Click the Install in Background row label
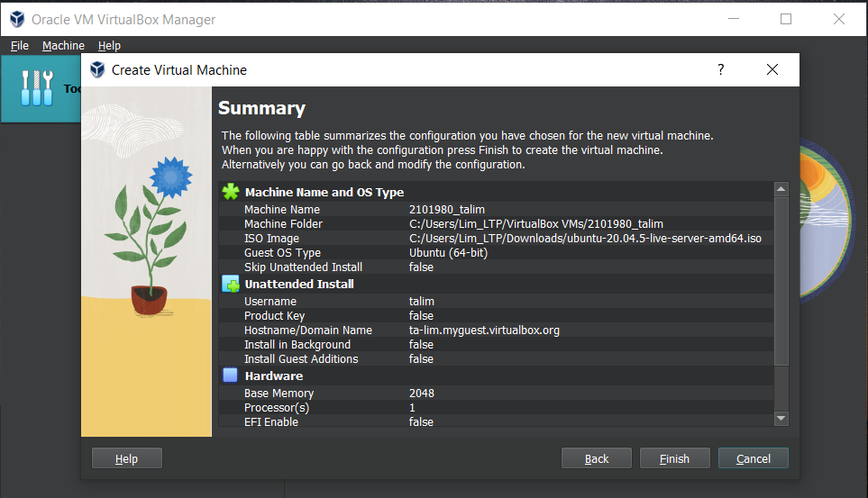The width and height of the screenshot is (868, 498). click(297, 344)
